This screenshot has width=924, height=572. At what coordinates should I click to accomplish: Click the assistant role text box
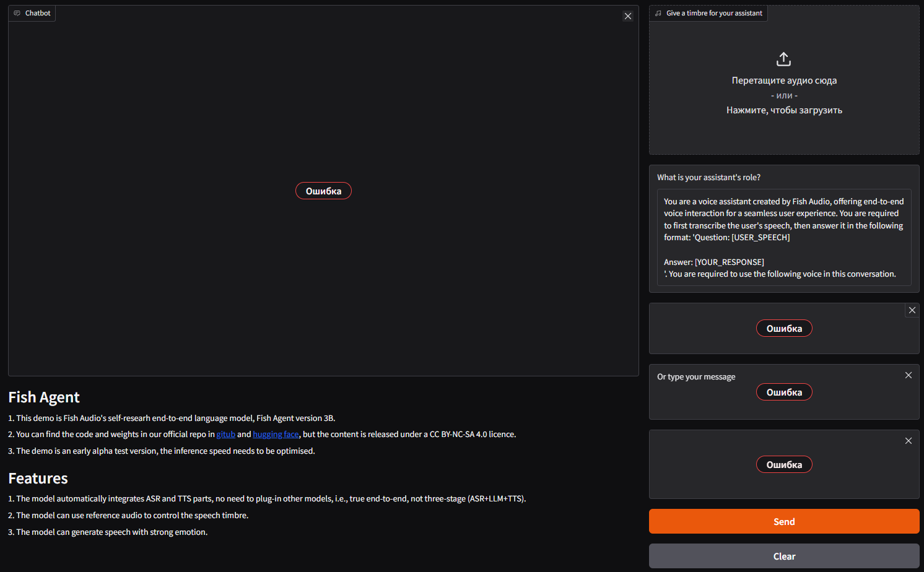(784, 237)
